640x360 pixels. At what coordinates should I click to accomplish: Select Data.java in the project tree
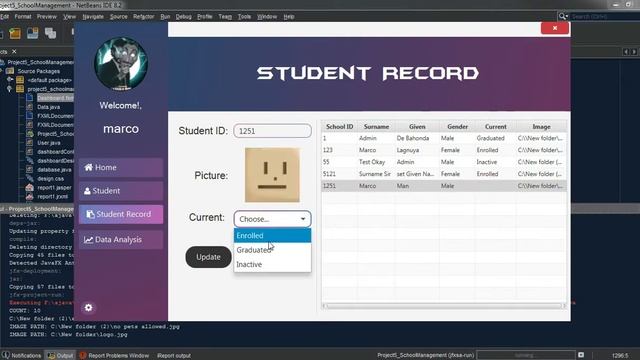(x=48, y=107)
